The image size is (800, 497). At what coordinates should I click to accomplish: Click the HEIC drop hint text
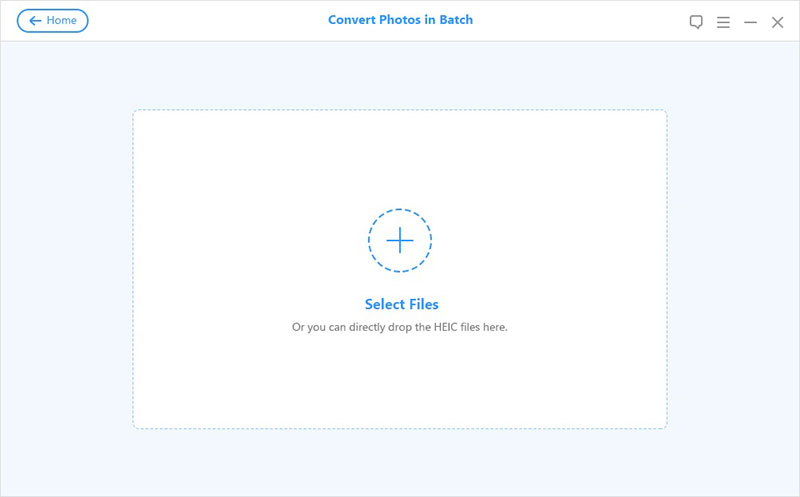(x=399, y=327)
